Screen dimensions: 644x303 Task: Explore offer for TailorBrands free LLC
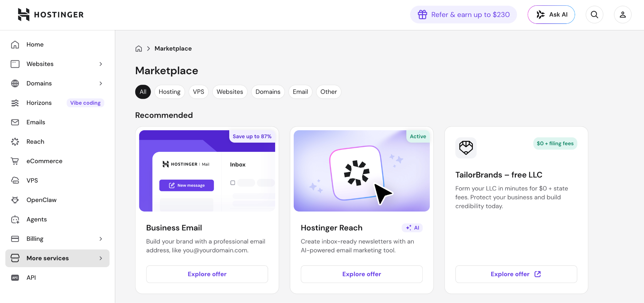516,274
